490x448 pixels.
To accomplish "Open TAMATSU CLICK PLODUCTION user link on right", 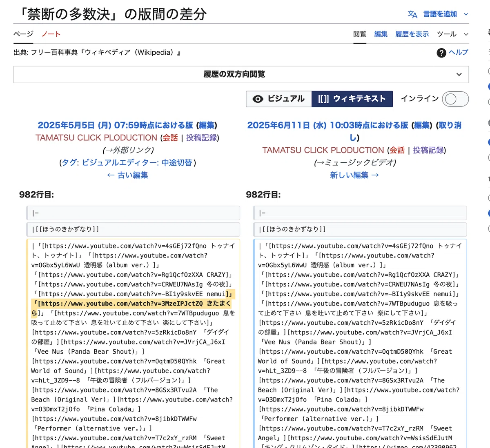I will point(323,150).
